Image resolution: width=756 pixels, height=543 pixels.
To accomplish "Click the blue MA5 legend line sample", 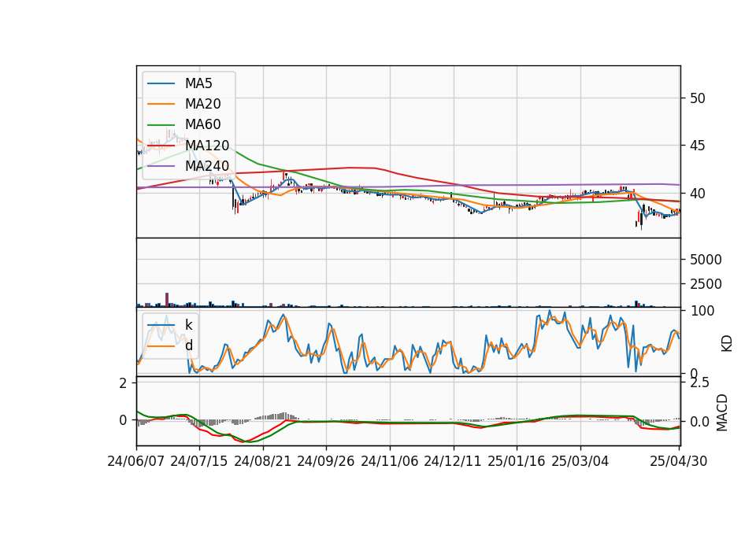I will [161, 83].
